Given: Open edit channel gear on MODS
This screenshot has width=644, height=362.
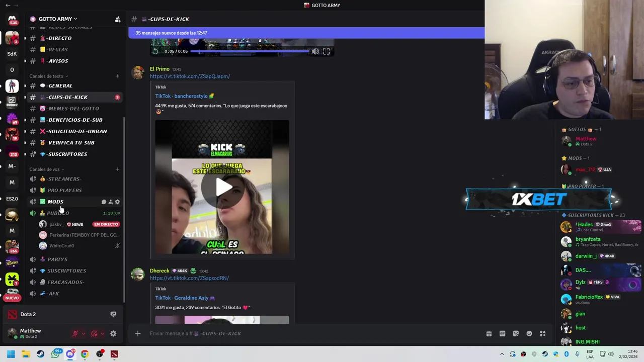Looking at the screenshot, I should pyautogui.click(x=117, y=202).
